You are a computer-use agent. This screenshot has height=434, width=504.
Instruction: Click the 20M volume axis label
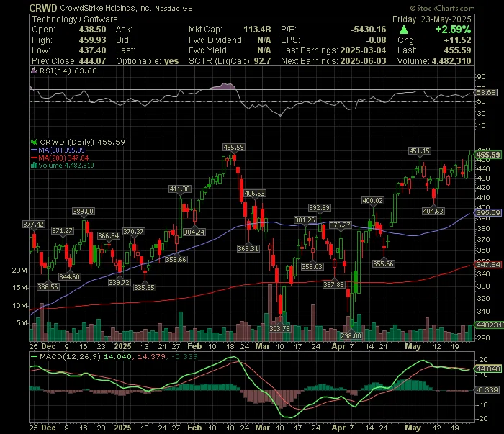[x=20, y=271]
